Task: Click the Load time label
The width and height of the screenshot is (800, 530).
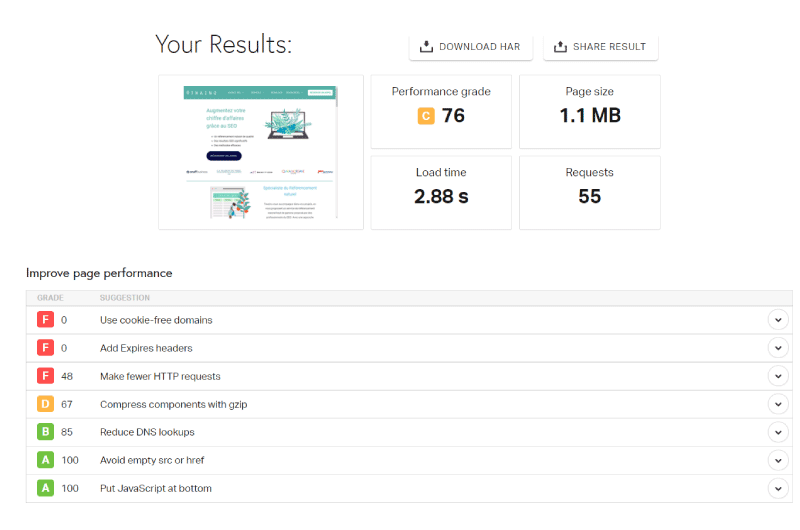Action: pyautogui.click(x=441, y=172)
